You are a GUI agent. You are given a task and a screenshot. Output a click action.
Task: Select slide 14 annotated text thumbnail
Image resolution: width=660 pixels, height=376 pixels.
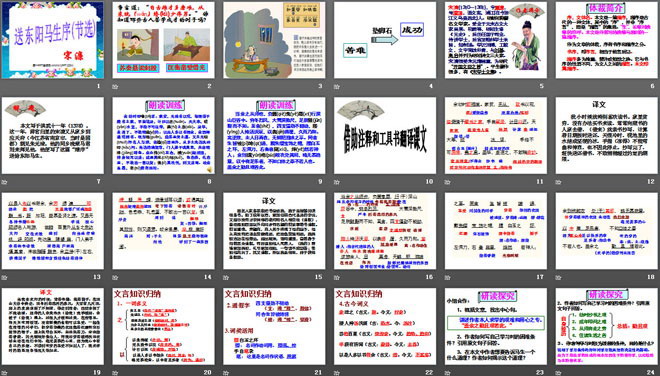[x=163, y=231]
